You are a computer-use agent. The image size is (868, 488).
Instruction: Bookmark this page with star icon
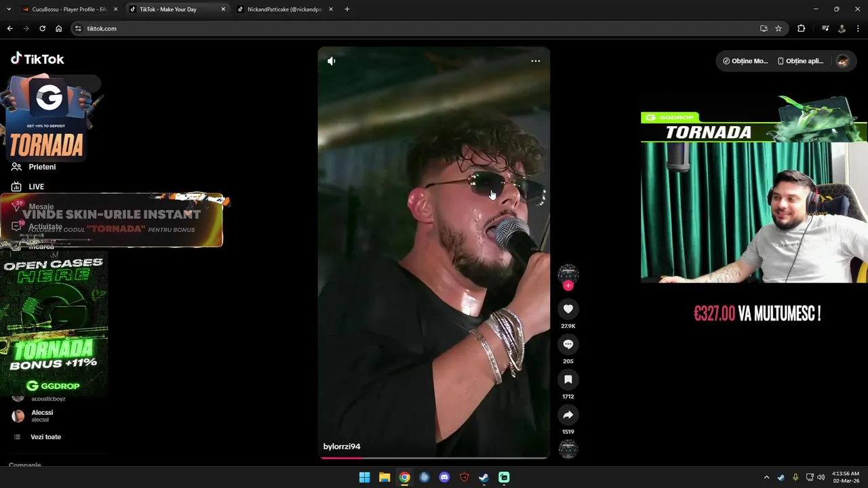pos(778,28)
